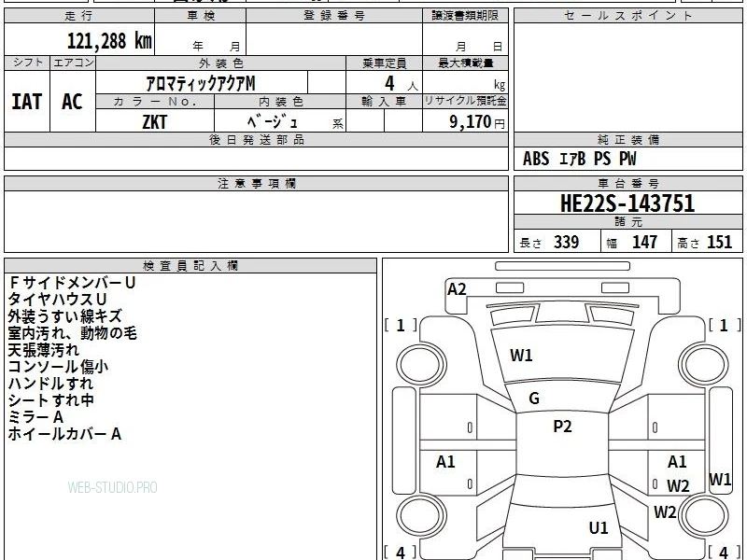Click the right front tire diagram circle
This screenshot has height=560, width=747.
tap(703, 365)
